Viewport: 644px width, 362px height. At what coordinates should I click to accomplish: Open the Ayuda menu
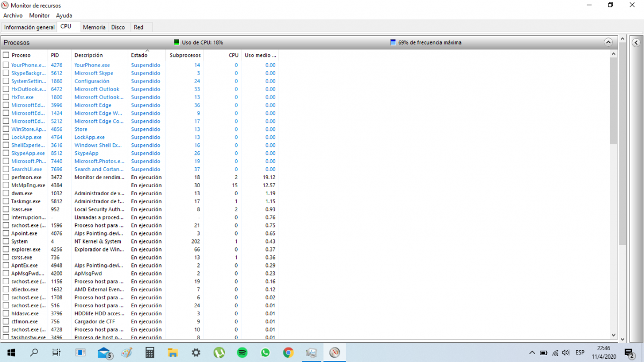tap(64, 16)
